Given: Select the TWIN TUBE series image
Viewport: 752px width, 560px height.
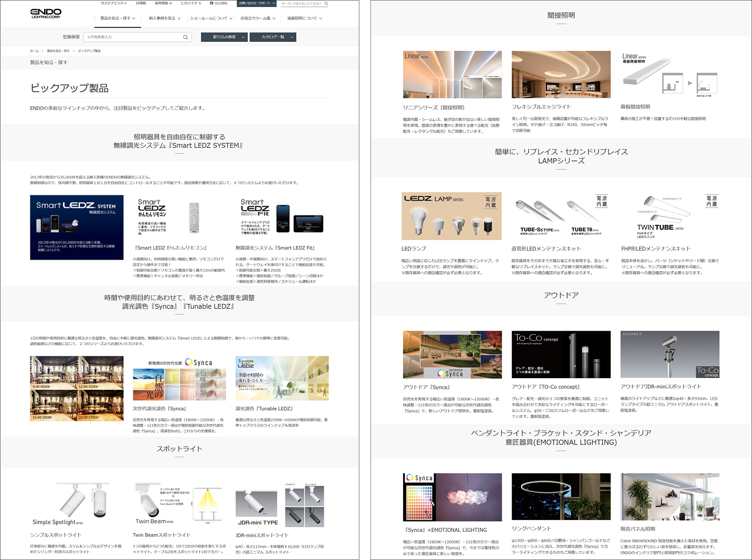Looking at the screenshot, I should pyautogui.click(x=670, y=215).
